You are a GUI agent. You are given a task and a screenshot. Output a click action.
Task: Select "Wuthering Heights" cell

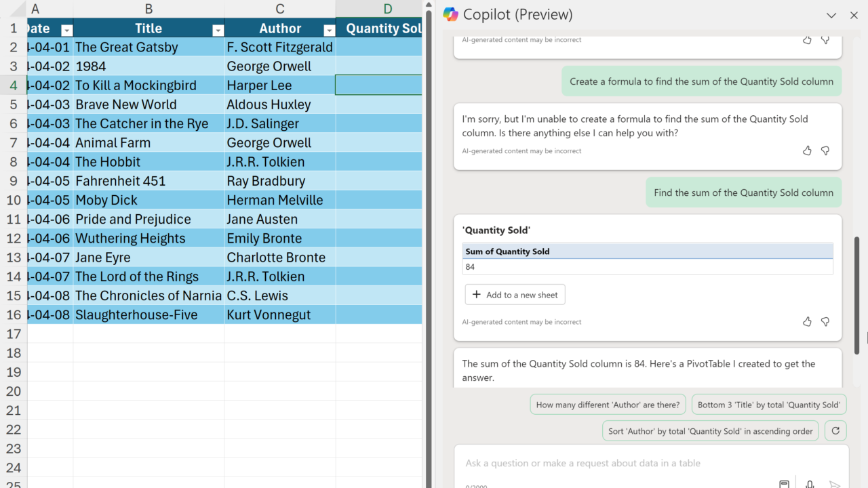149,239
